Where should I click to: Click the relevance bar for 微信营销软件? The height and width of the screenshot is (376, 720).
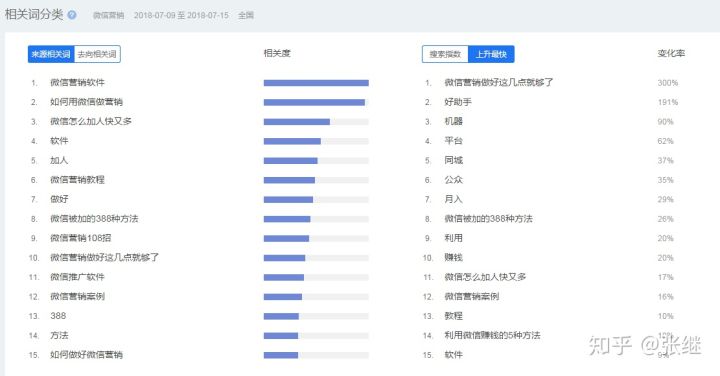(316, 83)
